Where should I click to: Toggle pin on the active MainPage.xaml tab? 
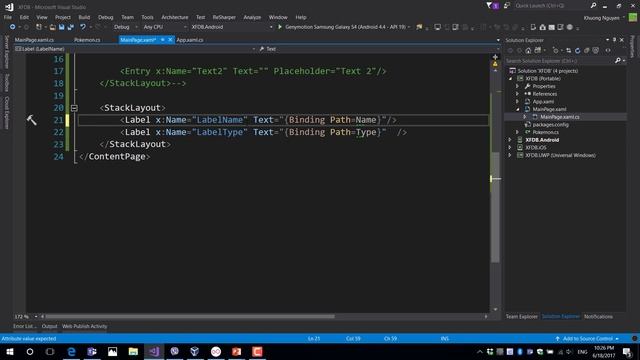[162, 40]
